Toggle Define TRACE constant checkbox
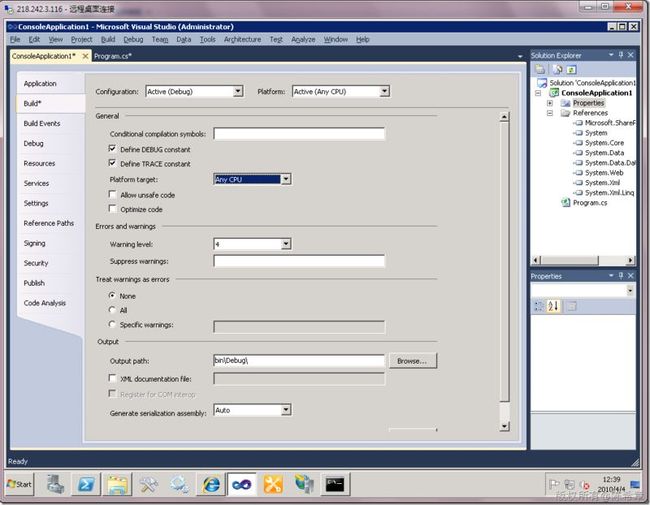650x505 pixels. (112, 163)
